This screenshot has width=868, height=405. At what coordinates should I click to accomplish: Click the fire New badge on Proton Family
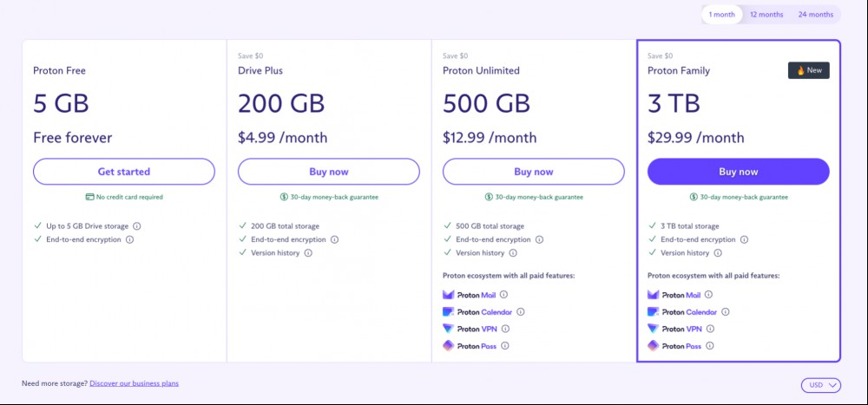809,70
